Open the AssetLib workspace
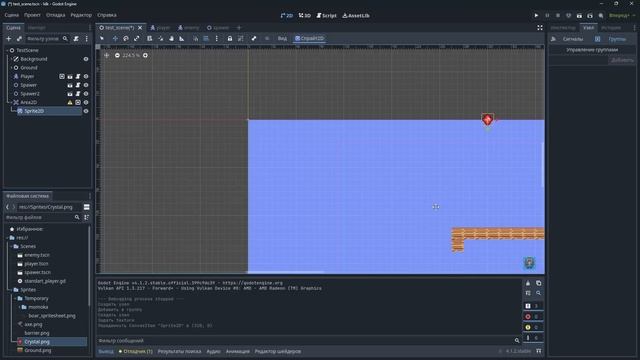 pos(356,16)
